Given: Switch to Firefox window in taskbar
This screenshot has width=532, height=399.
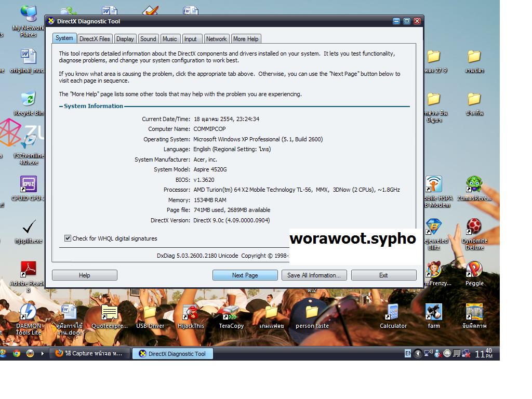Looking at the screenshot, I should pyautogui.click(x=89, y=354).
